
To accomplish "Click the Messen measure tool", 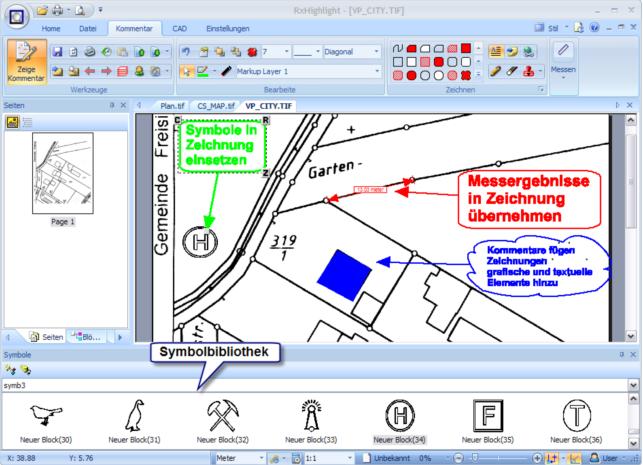I will pyautogui.click(x=563, y=60).
